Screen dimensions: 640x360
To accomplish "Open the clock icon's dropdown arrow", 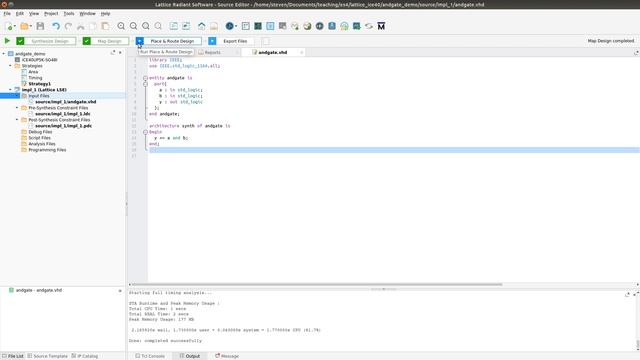I will (x=236, y=27).
